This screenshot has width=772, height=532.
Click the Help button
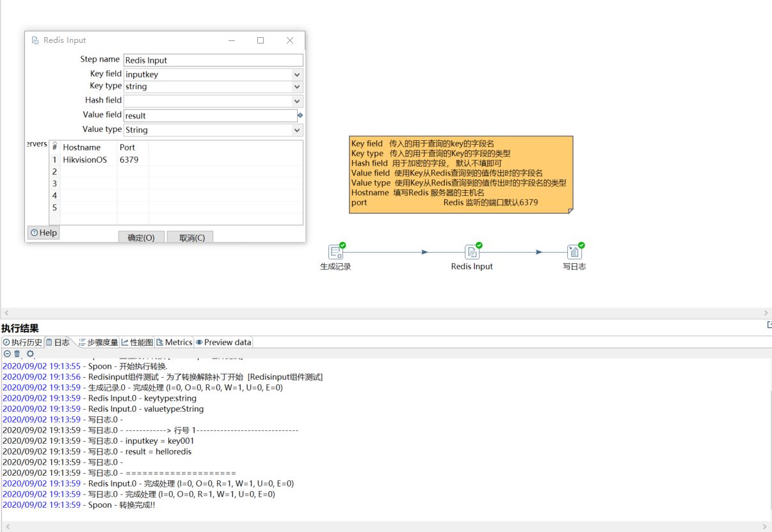click(44, 233)
